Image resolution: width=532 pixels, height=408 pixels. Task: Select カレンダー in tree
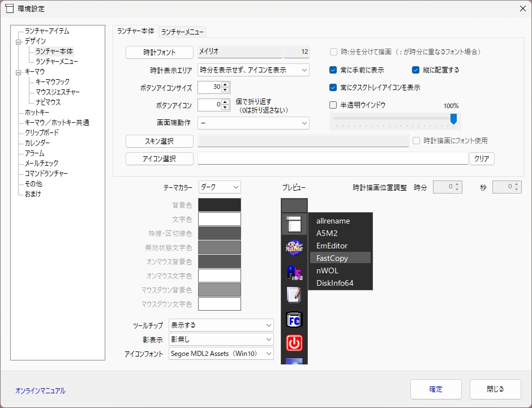point(37,143)
